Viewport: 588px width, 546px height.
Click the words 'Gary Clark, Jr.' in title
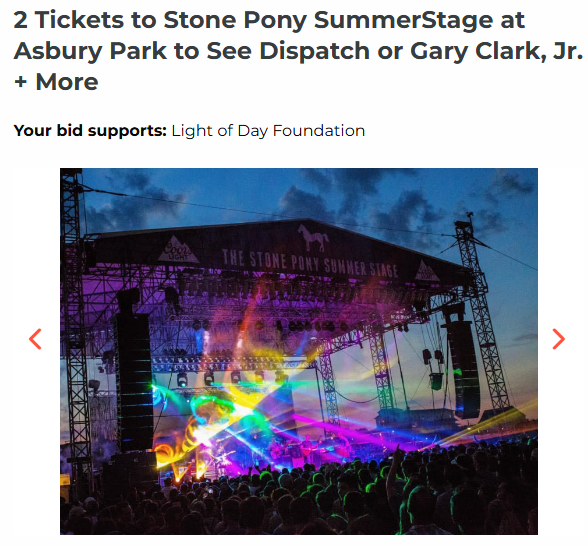coord(496,51)
